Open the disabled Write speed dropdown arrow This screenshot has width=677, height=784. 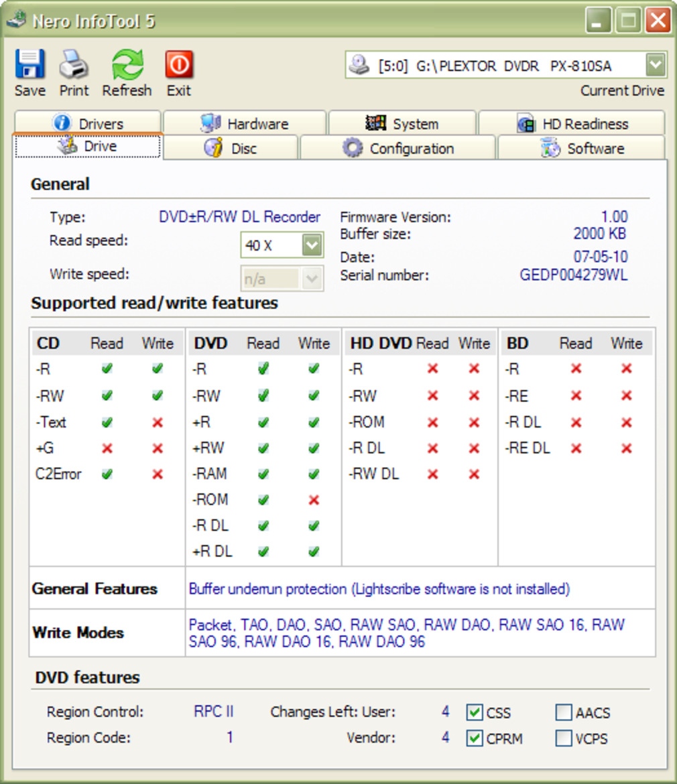point(312,279)
